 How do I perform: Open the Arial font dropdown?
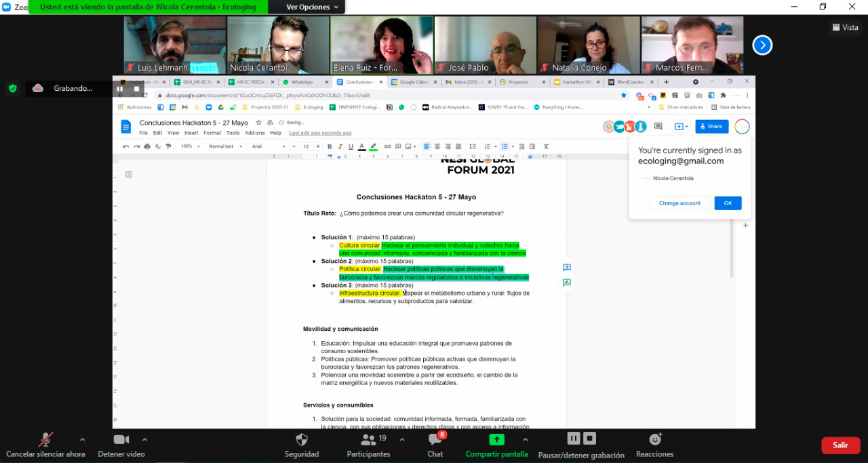click(x=268, y=146)
